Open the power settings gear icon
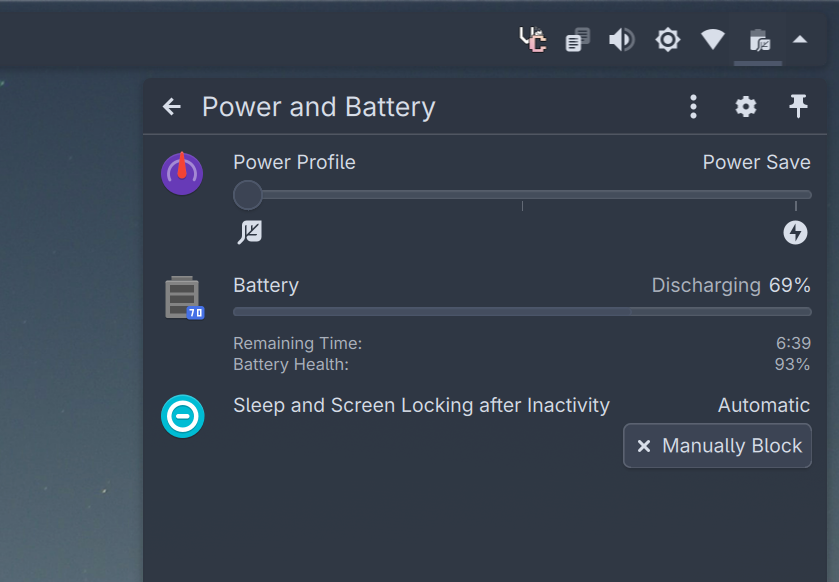839x582 pixels. coord(746,107)
